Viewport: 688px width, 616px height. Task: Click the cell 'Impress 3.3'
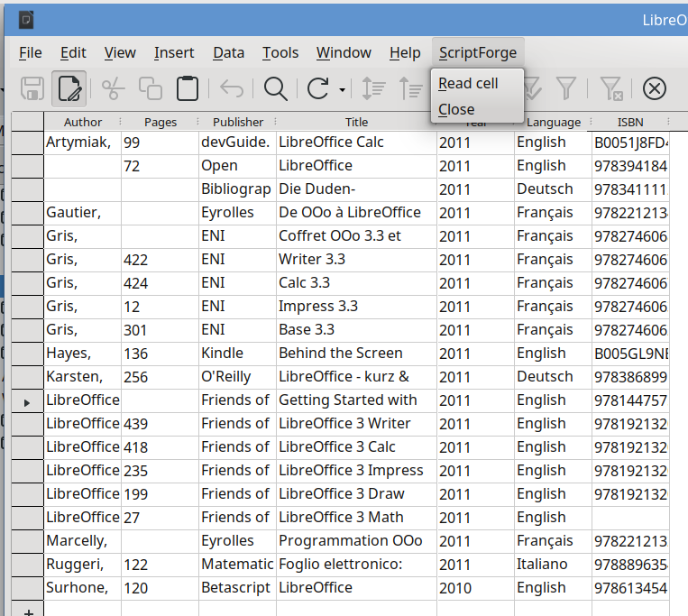pos(356,307)
